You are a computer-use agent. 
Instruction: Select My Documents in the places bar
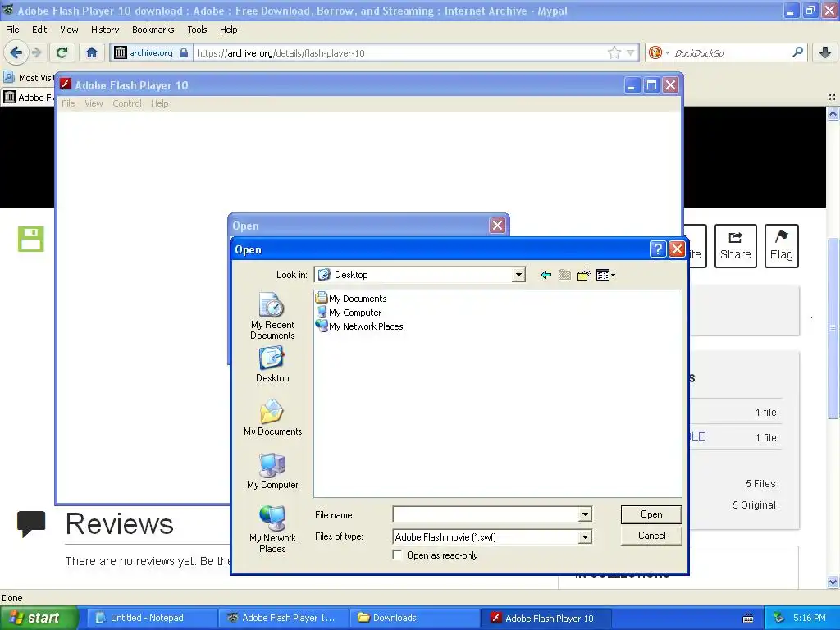tap(272, 418)
